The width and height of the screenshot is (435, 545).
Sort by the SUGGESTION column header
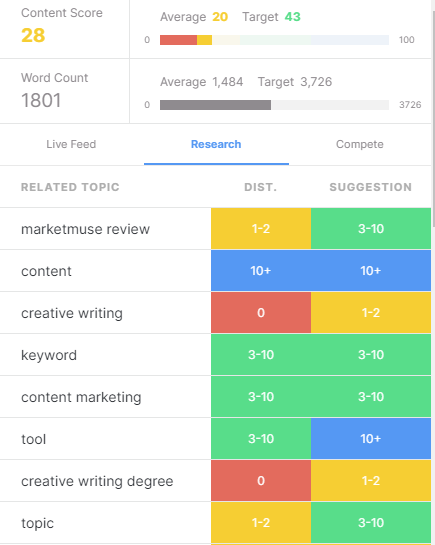371,187
